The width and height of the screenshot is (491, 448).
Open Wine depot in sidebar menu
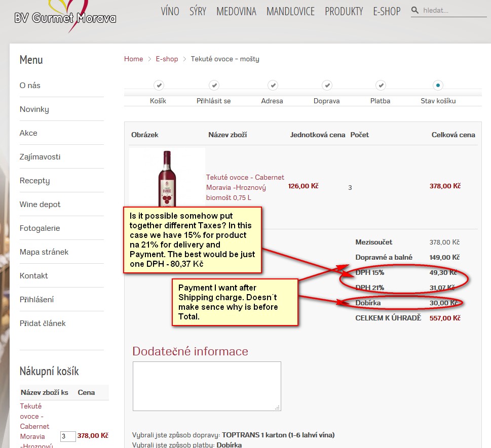40,205
